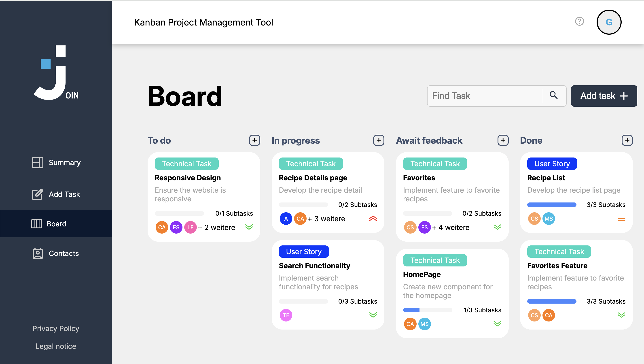Click medium priority icon on Recipe List
644x364 pixels.
(x=621, y=219)
